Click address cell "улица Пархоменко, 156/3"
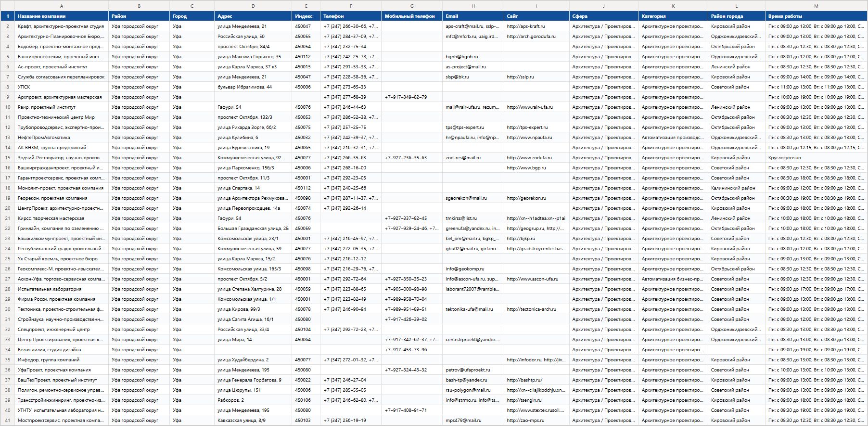This screenshot has width=868, height=434. [253, 167]
